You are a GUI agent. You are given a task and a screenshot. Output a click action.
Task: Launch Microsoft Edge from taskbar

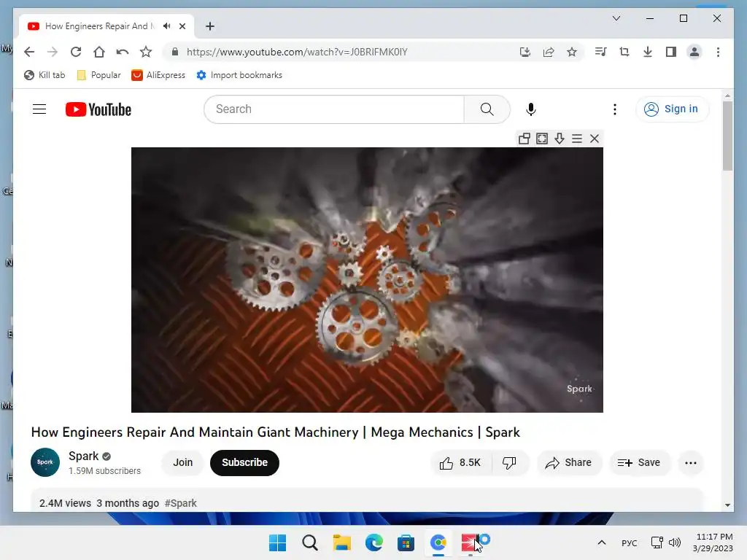(x=374, y=542)
